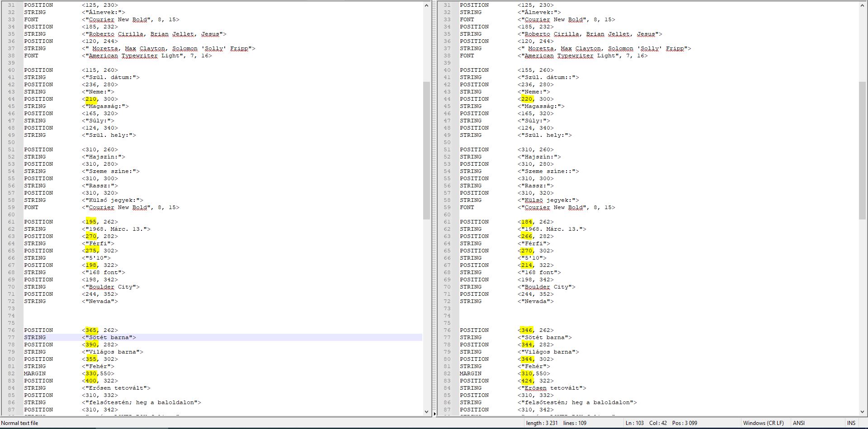Click the MARGIN keyword in the left pane
Image resolution: width=868 pixels, height=429 pixels.
35,373
